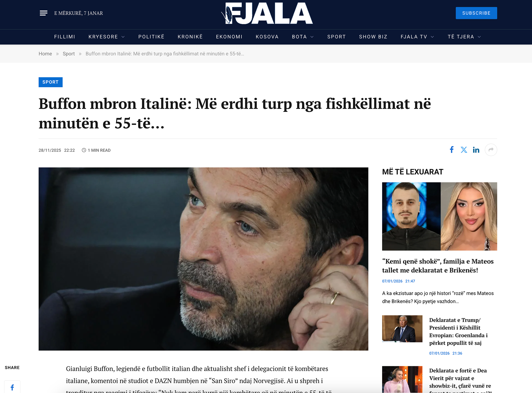
Task: Open the hamburger menu icon
Action: click(x=44, y=13)
